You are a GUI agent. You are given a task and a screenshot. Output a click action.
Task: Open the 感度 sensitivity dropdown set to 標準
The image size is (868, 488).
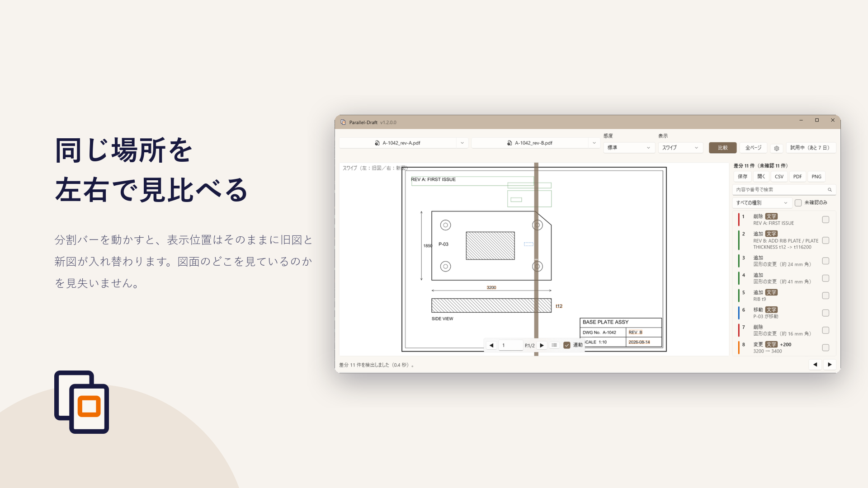pyautogui.click(x=629, y=148)
